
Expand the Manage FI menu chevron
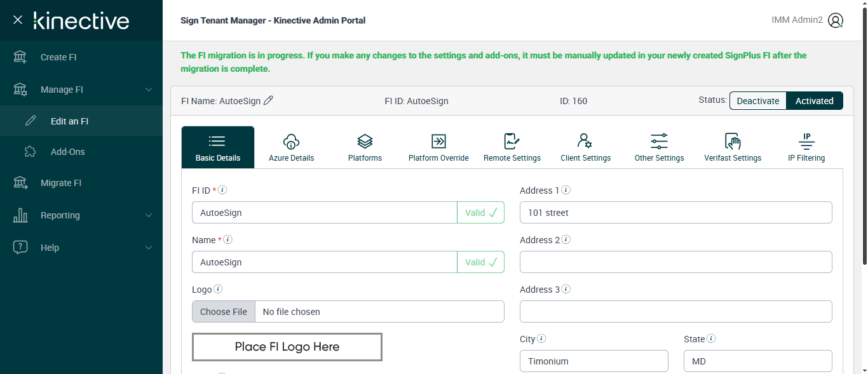click(x=149, y=90)
